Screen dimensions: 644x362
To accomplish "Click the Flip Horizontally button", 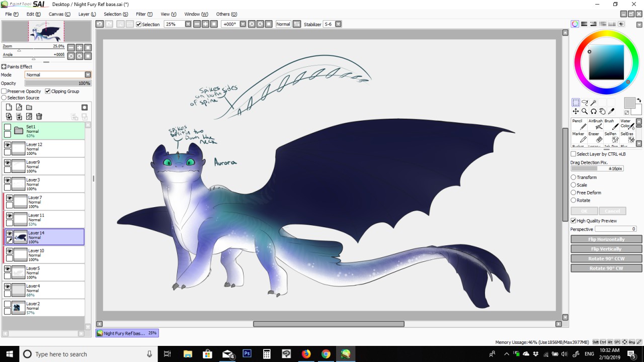I will coord(606,239).
